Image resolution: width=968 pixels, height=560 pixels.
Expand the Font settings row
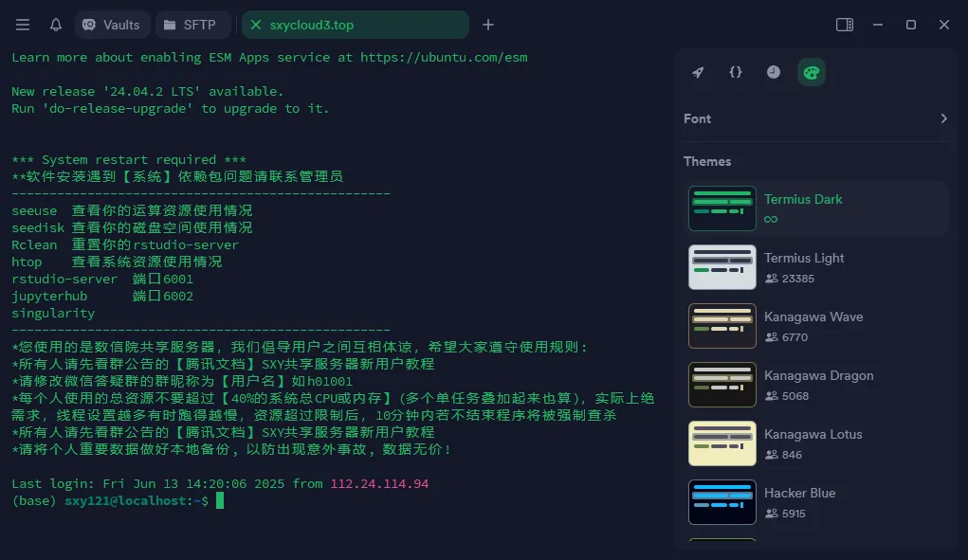(x=815, y=118)
